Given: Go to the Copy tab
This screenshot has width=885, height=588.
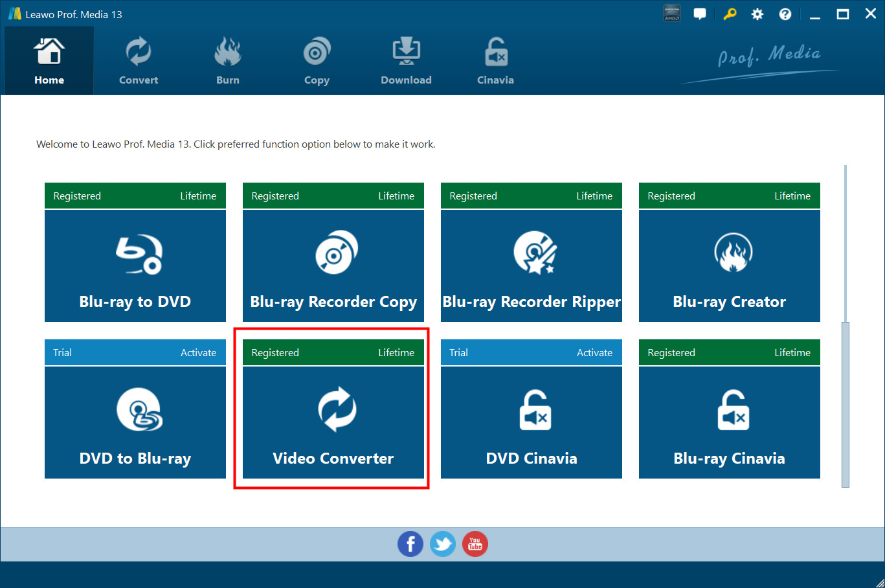Looking at the screenshot, I should pos(317,62).
